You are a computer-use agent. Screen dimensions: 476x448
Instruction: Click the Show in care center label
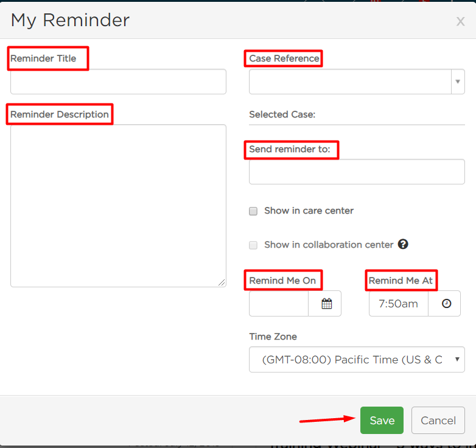point(309,211)
